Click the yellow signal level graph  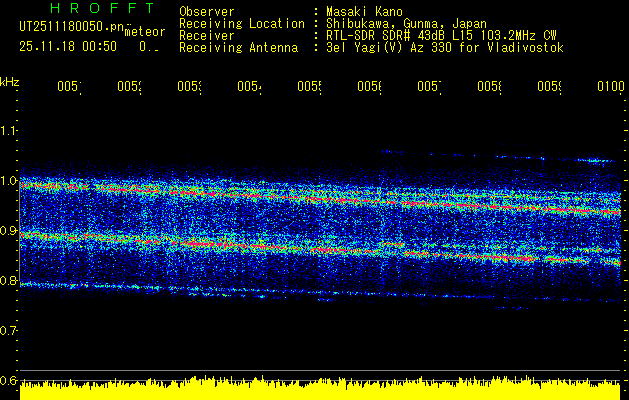click(x=320, y=388)
